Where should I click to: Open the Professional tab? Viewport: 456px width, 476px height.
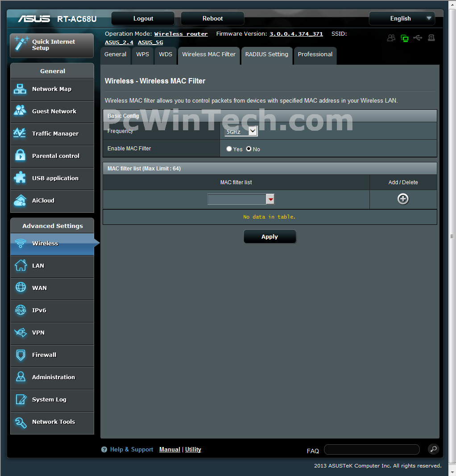tap(315, 55)
